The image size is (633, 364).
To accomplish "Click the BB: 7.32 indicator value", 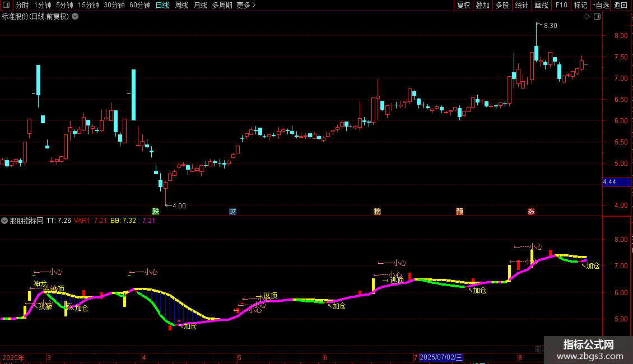I will pyautogui.click(x=123, y=221).
